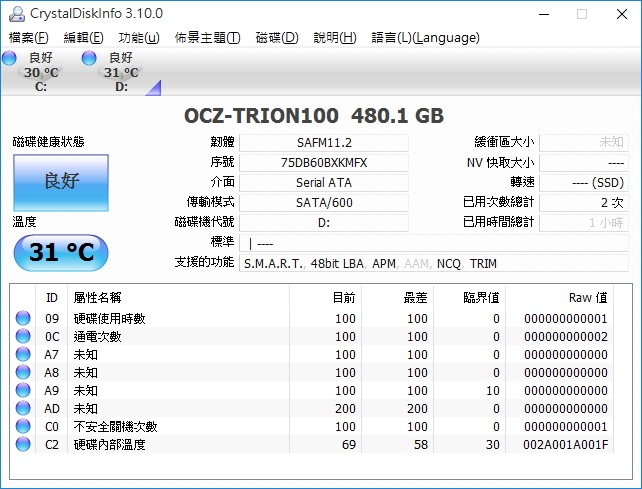Viewport: 642px width, 489px height.
Task: Click status icon for attribute A7
Action: tap(23, 354)
